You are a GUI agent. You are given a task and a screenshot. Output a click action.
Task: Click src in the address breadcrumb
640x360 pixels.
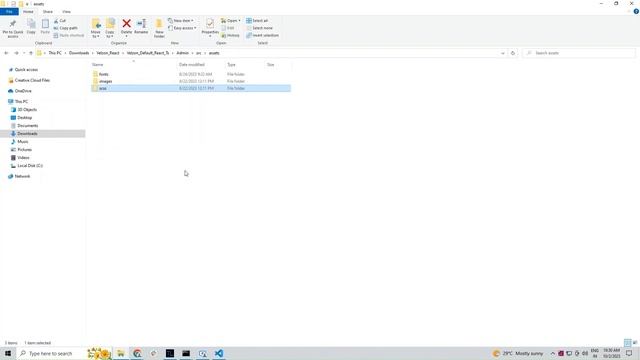coord(199,53)
